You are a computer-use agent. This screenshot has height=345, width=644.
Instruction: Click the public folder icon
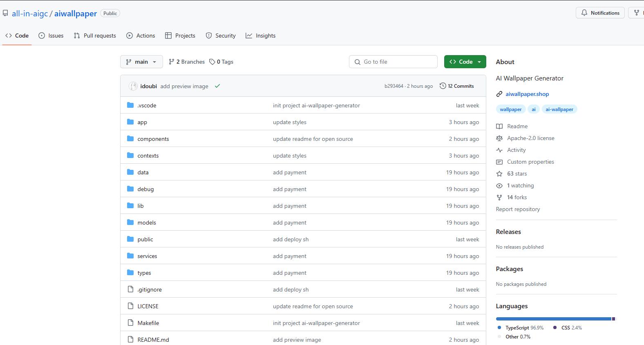(130, 239)
